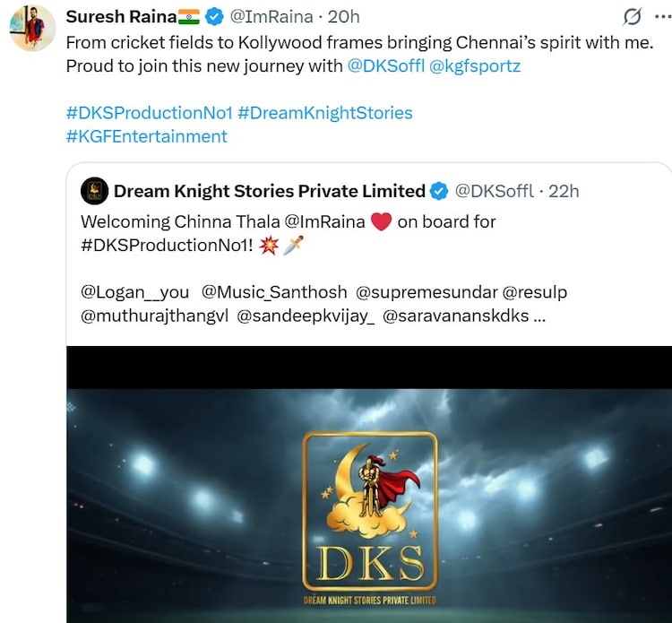Click the Grok icon at top right
Image resolution: width=672 pixels, height=623 pixels.
(633, 17)
